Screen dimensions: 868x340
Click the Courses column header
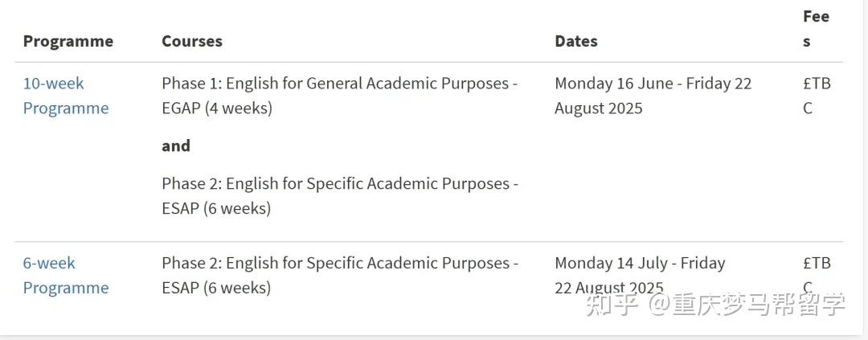tap(191, 41)
